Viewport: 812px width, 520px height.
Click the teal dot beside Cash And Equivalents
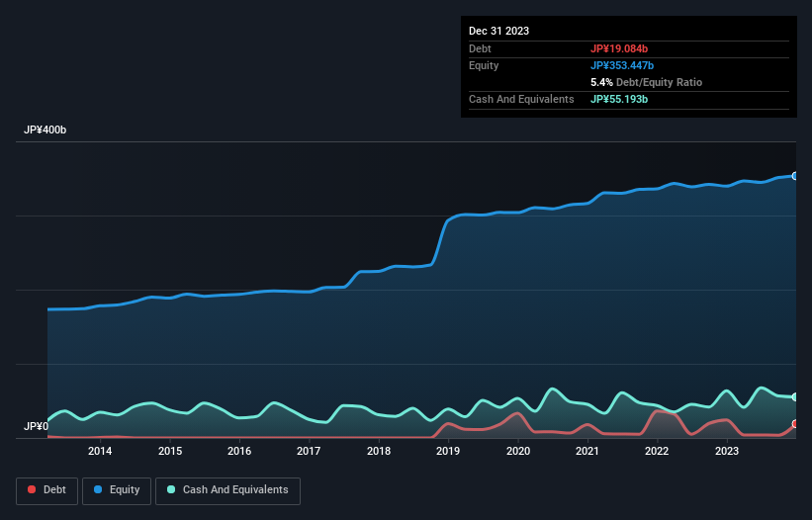point(171,489)
